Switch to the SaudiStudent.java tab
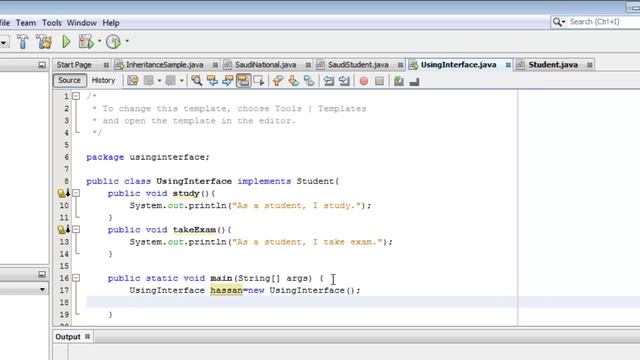The width and height of the screenshot is (640, 360). pos(358,65)
